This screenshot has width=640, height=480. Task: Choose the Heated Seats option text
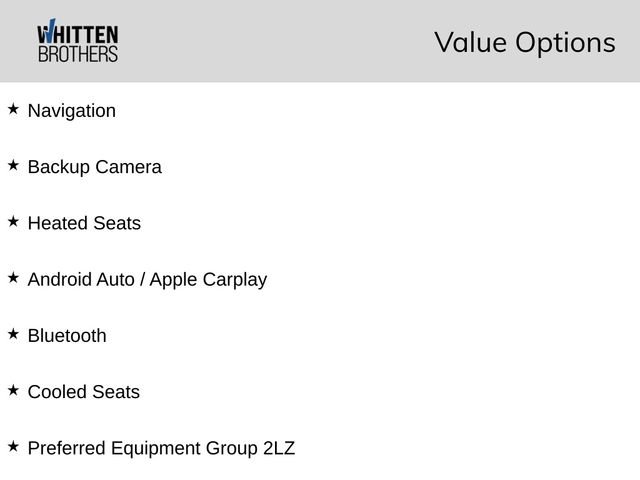pos(84,223)
